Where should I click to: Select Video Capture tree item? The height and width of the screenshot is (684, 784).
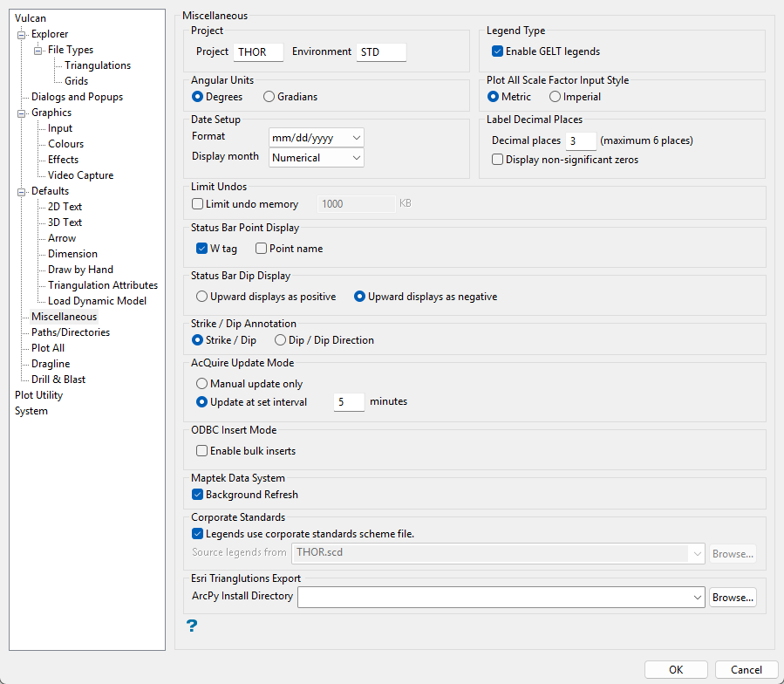coord(80,175)
